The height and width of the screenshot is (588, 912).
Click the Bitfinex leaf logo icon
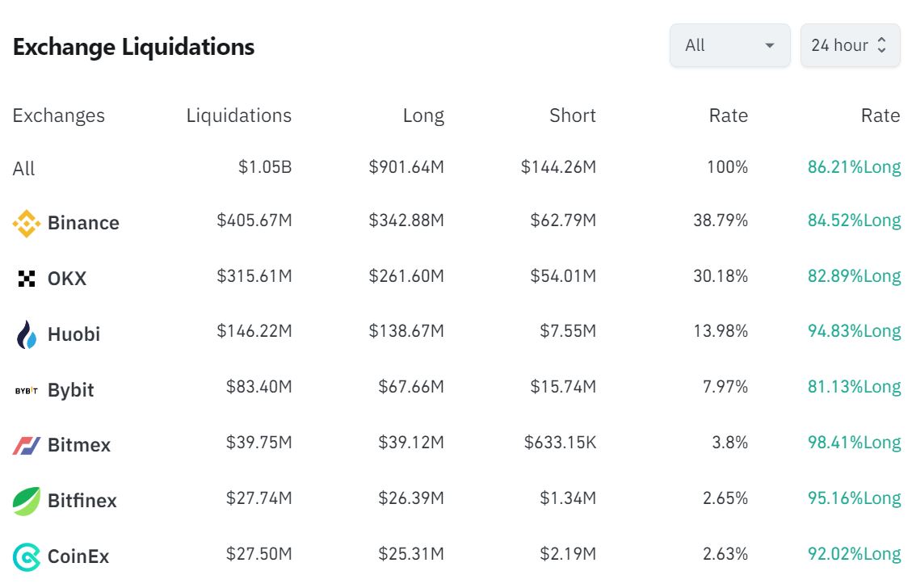(x=27, y=501)
